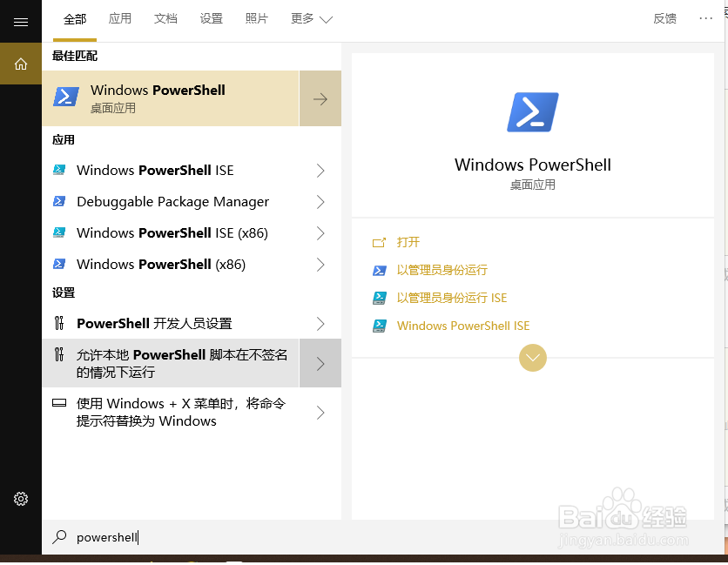
Task: Click the large PowerShell logo in right pane
Action: tap(532, 111)
